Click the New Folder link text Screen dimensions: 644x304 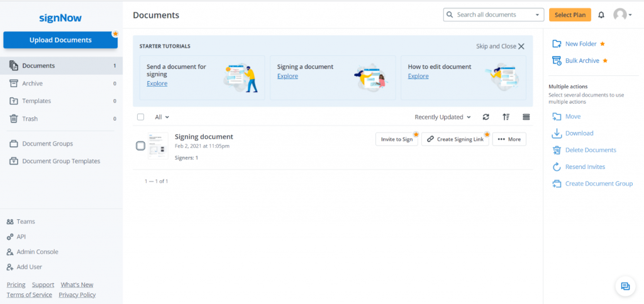[x=580, y=44]
